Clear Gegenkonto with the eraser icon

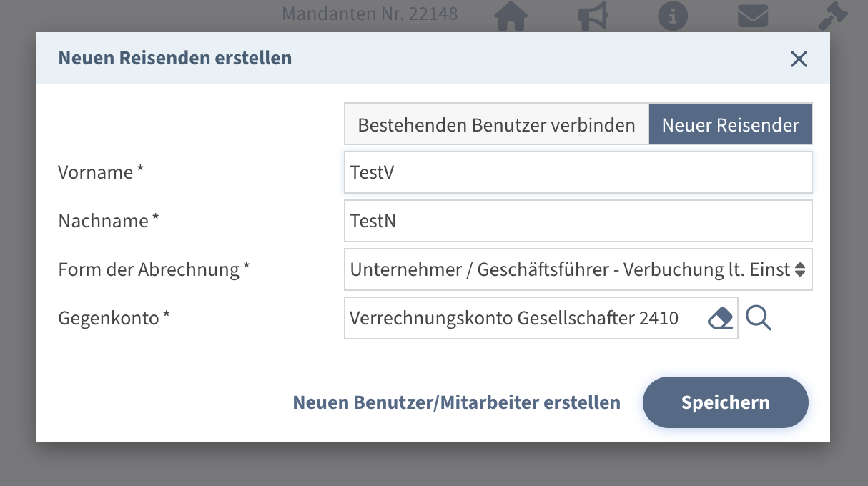[x=721, y=318]
